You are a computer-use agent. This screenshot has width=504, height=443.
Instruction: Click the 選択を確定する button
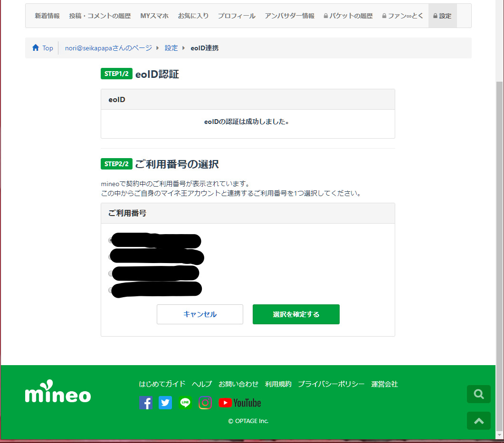[x=296, y=314]
